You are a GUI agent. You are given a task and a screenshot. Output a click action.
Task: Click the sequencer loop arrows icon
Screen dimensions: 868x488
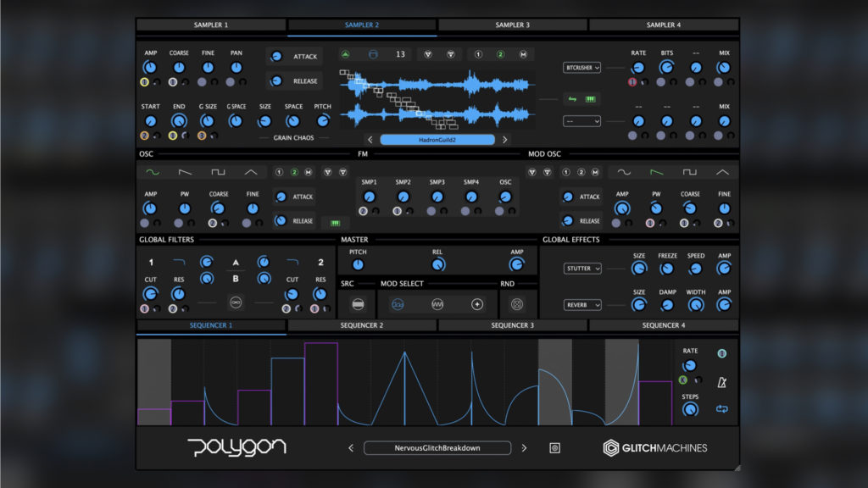(x=722, y=409)
